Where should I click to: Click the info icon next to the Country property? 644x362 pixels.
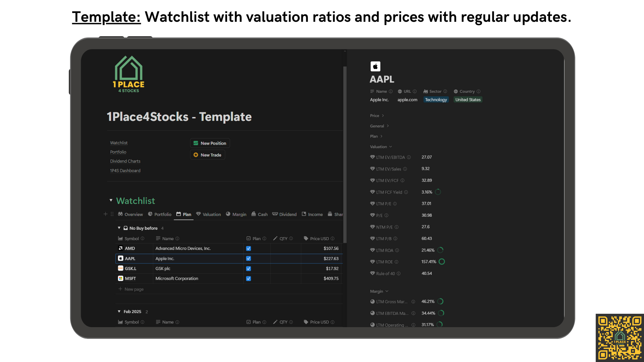click(479, 92)
